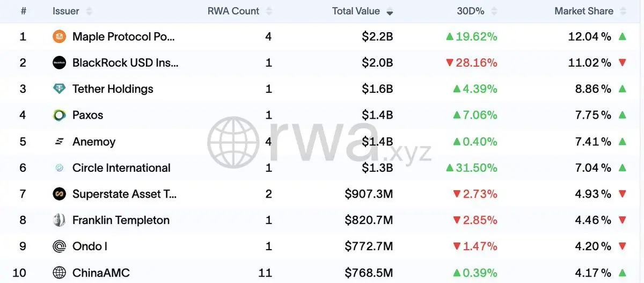
Task: Click the Superstate Asset logo icon
Action: pyautogui.click(x=59, y=194)
